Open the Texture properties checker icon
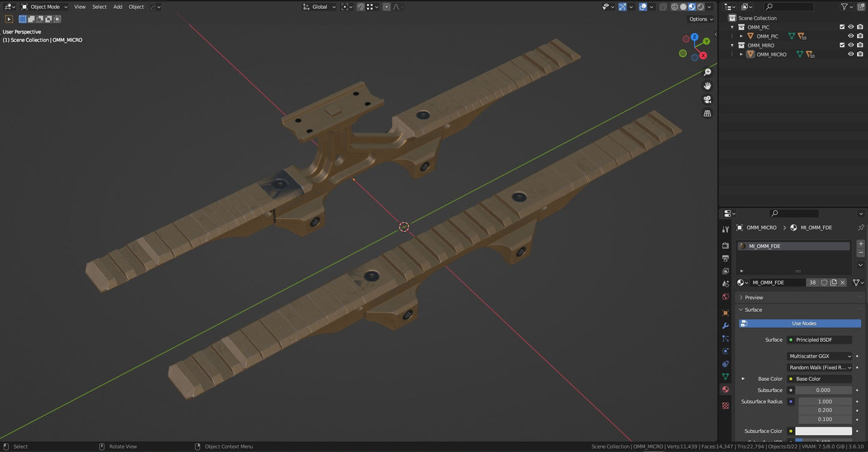Image resolution: width=868 pixels, height=452 pixels. coord(725,406)
